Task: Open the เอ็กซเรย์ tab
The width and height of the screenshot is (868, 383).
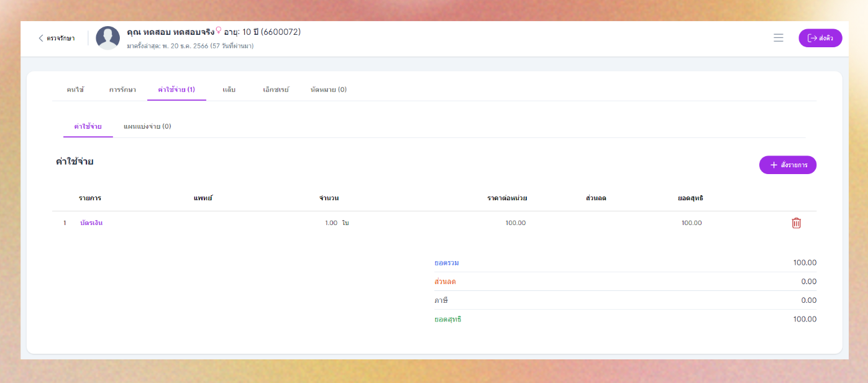Action: pos(276,90)
